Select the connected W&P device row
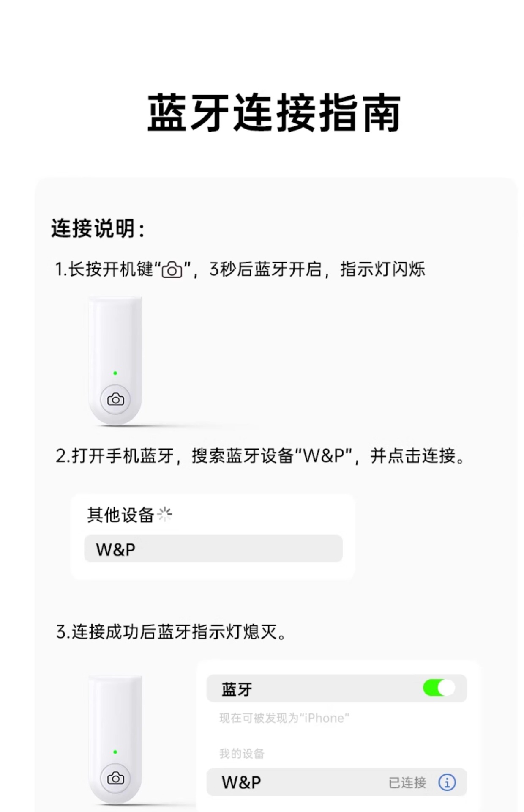 point(337,782)
